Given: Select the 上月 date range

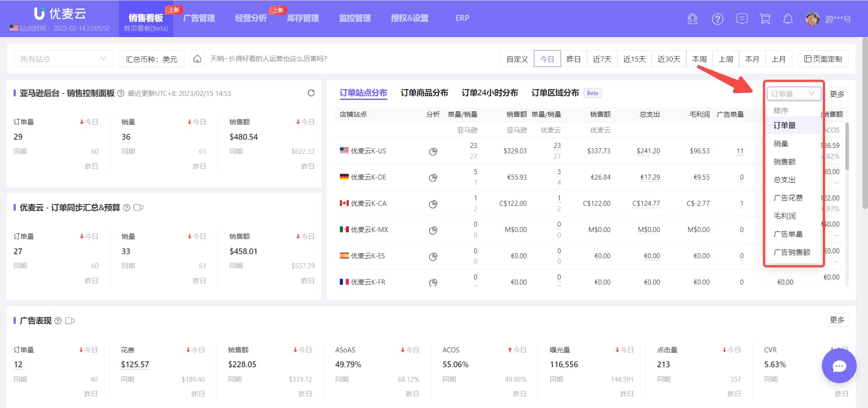Looking at the screenshot, I should point(778,59).
